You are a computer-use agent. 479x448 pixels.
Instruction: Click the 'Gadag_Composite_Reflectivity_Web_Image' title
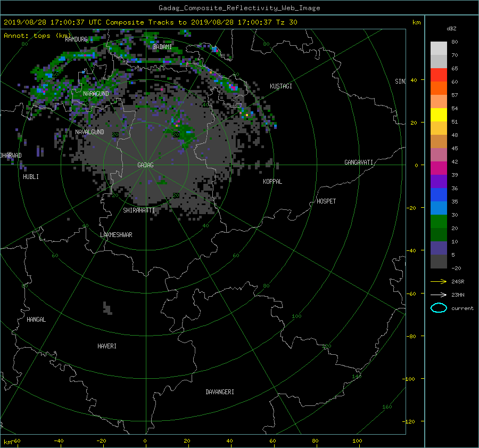[239, 8]
